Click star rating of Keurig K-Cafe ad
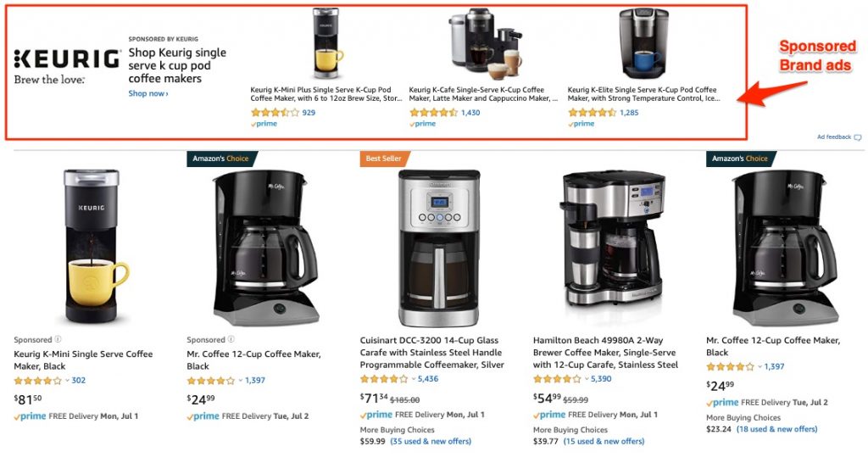 pyautogui.click(x=433, y=113)
